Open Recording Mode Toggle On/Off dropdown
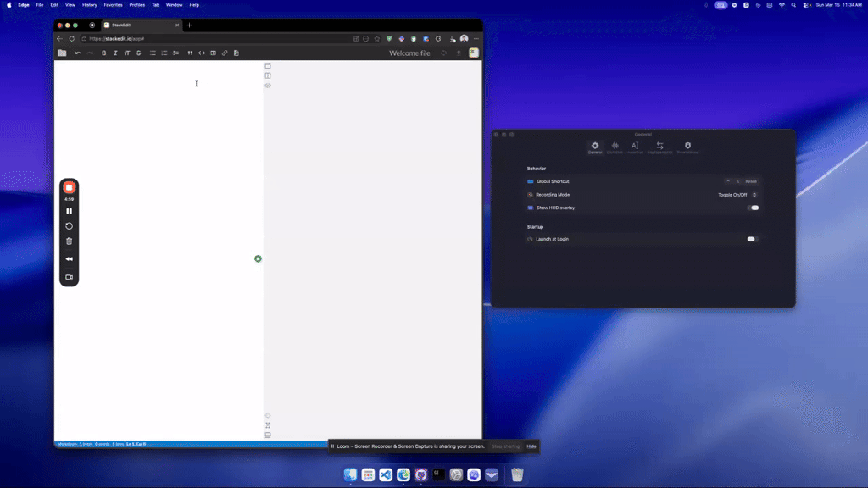 pyautogui.click(x=737, y=195)
